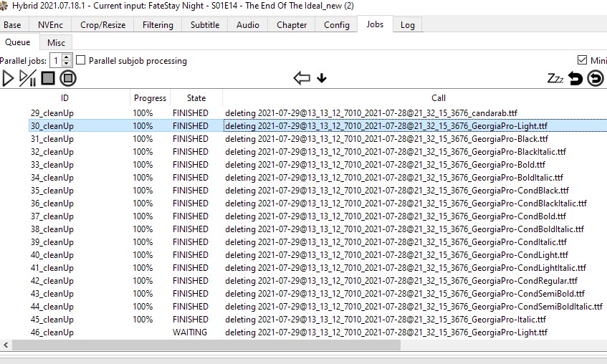This screenshot has width=607, height=364.
Task: Enable Parallel subjob processing checkbox
Action: [x=80, y=61]
